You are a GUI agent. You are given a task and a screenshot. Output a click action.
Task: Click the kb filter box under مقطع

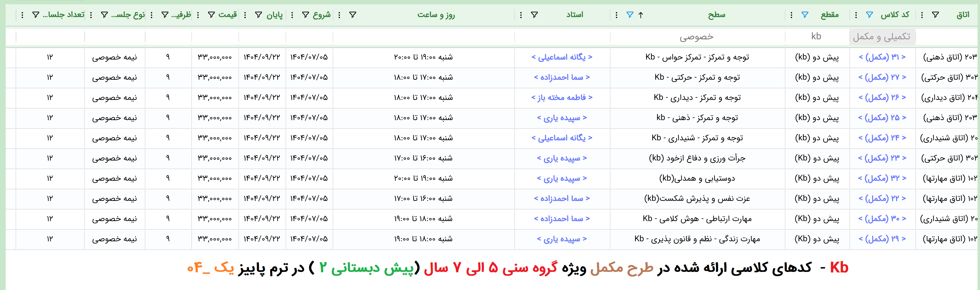[816, 37]
